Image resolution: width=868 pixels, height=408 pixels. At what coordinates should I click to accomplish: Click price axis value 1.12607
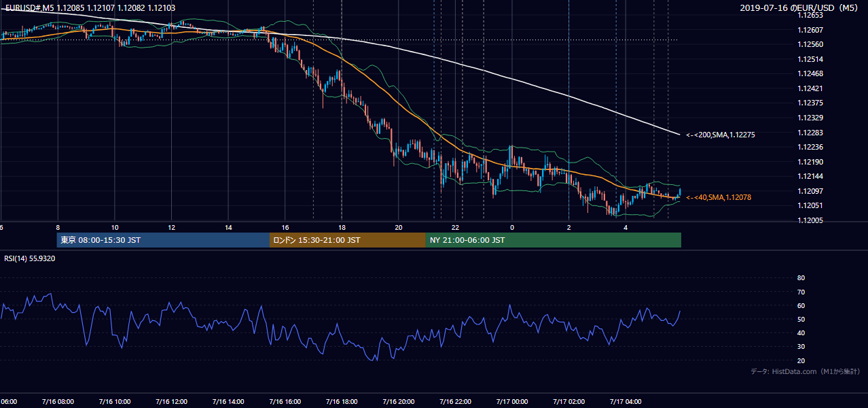[810, 30]
